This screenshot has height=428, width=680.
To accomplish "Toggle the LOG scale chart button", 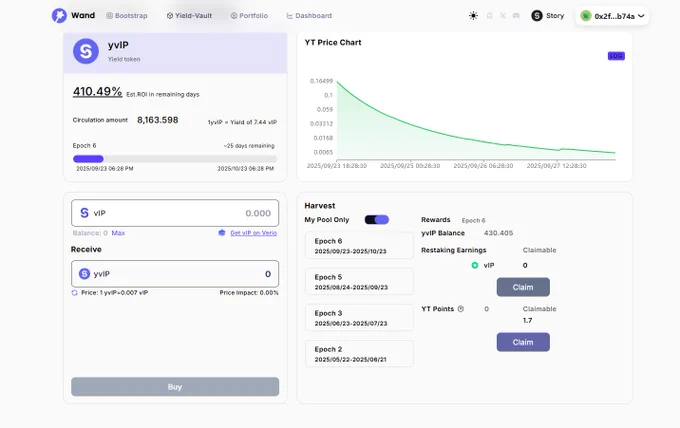I will (616, 56).
